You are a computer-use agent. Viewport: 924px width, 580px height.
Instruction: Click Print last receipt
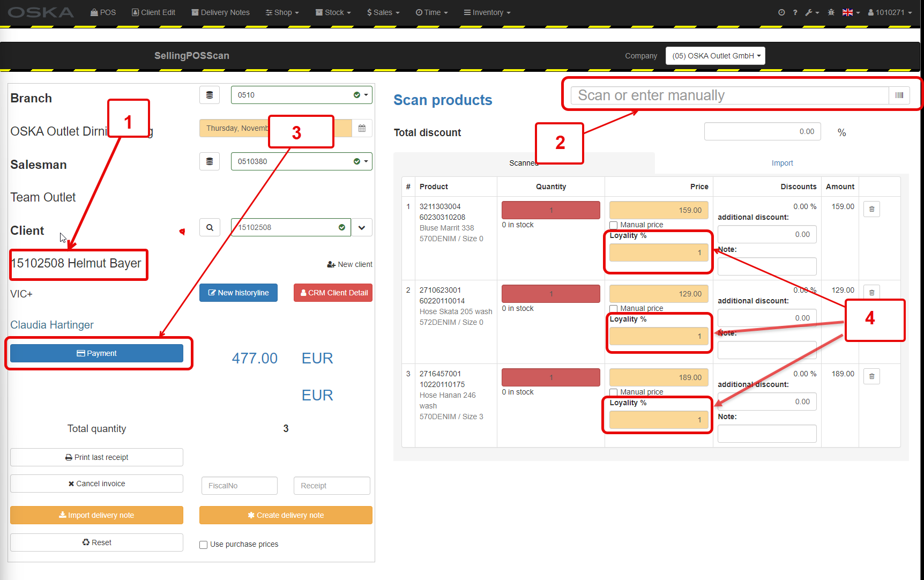tap(96, 457)
